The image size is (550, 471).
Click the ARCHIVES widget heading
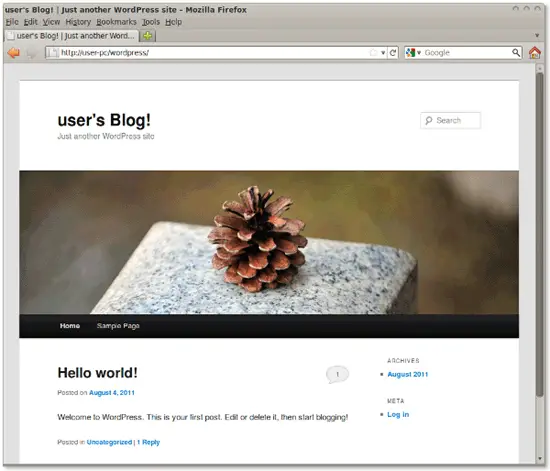coord(403,361)
